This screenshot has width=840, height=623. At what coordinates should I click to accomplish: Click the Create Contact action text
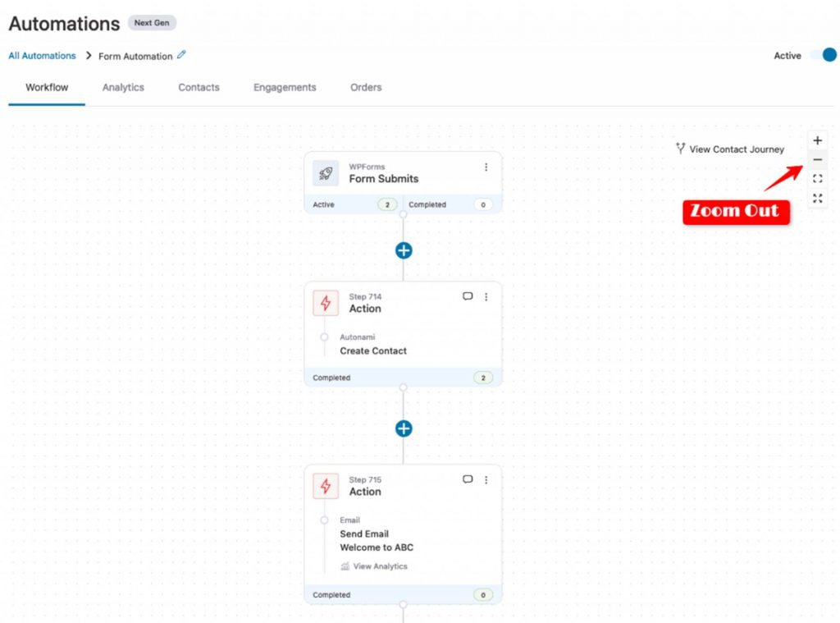(373, 350)
